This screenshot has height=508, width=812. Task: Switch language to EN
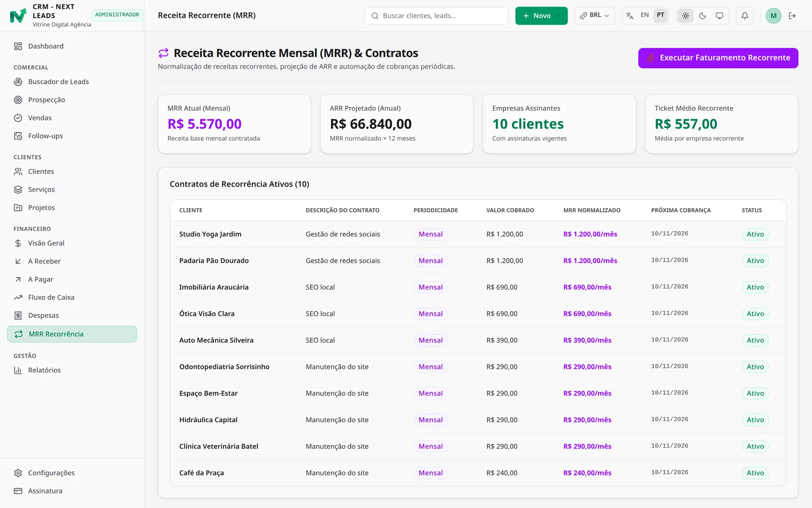point(645,15)
